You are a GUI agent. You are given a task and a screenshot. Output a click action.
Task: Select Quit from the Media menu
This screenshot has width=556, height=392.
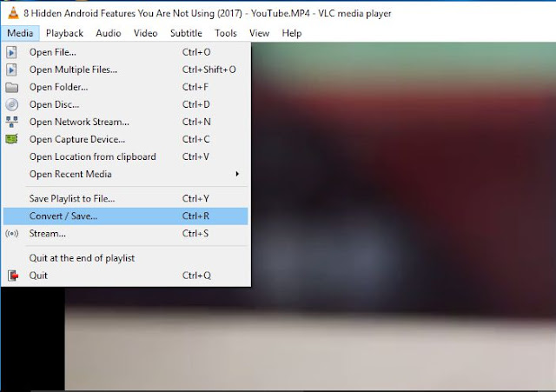[125, 276]
